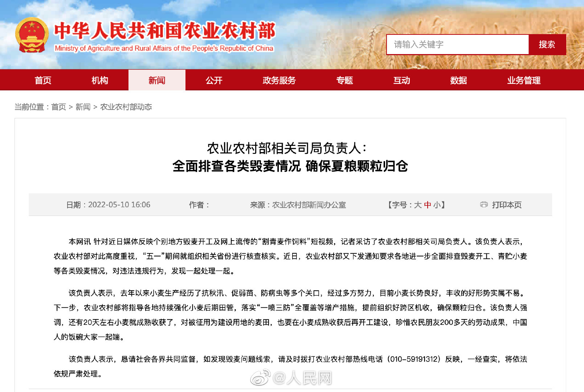The height and width of the screenshot is (392, 584).
Task: Set font size to 大 (large)
Action: (418, 205)
